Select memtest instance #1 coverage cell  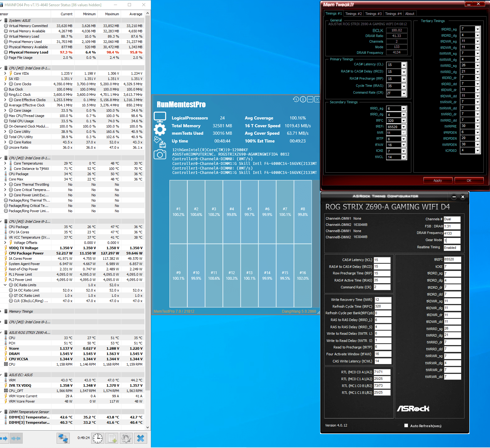(178, 212)
